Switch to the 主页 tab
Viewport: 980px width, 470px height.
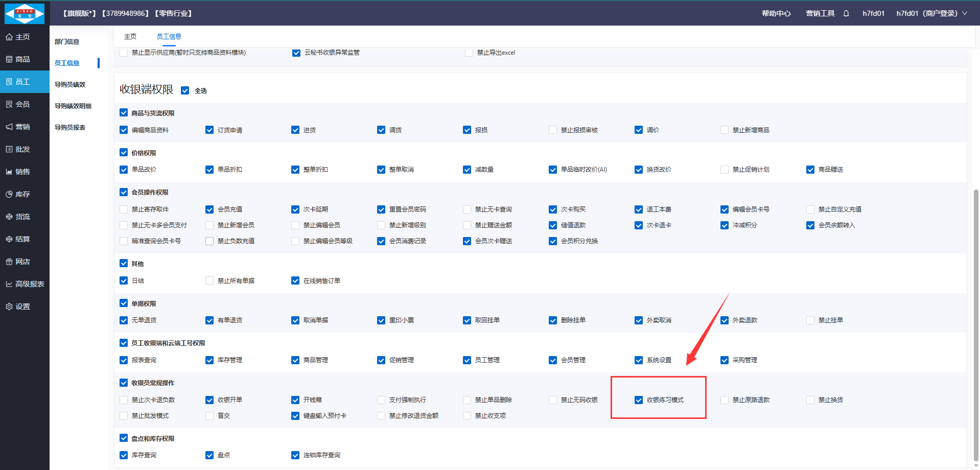pos(130,36)
